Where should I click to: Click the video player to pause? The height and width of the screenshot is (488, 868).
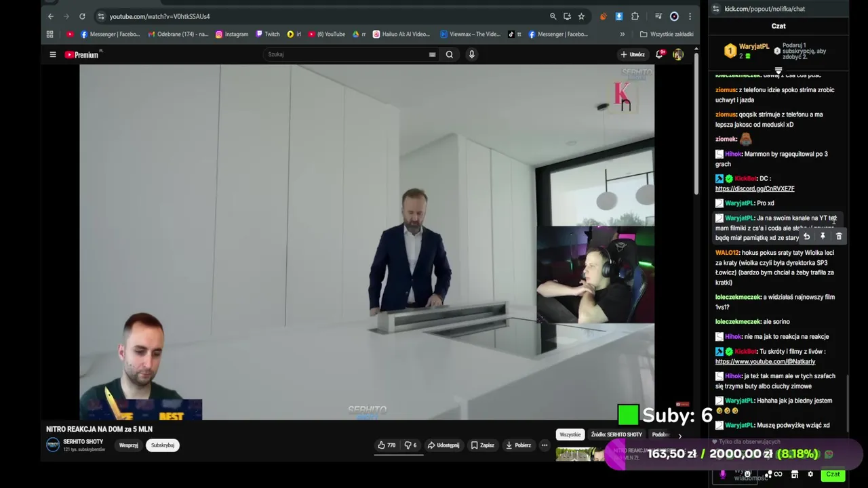(367, 242)
